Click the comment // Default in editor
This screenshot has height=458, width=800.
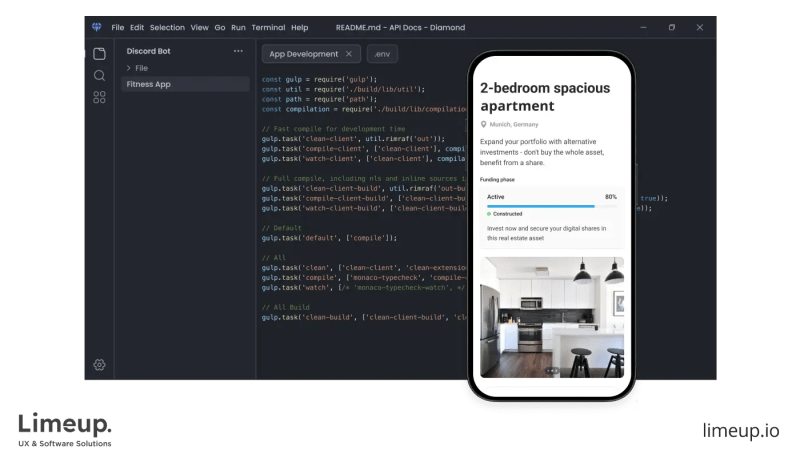[x=282, y=228]
